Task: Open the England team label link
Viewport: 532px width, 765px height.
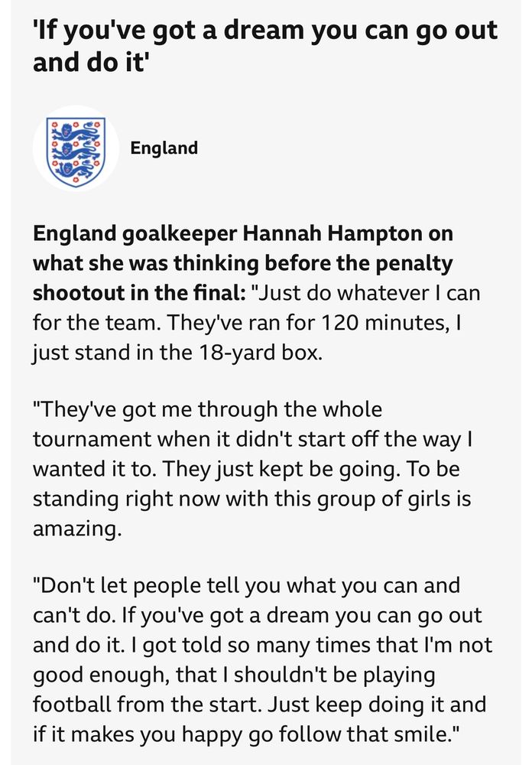Action: point(164,148)
